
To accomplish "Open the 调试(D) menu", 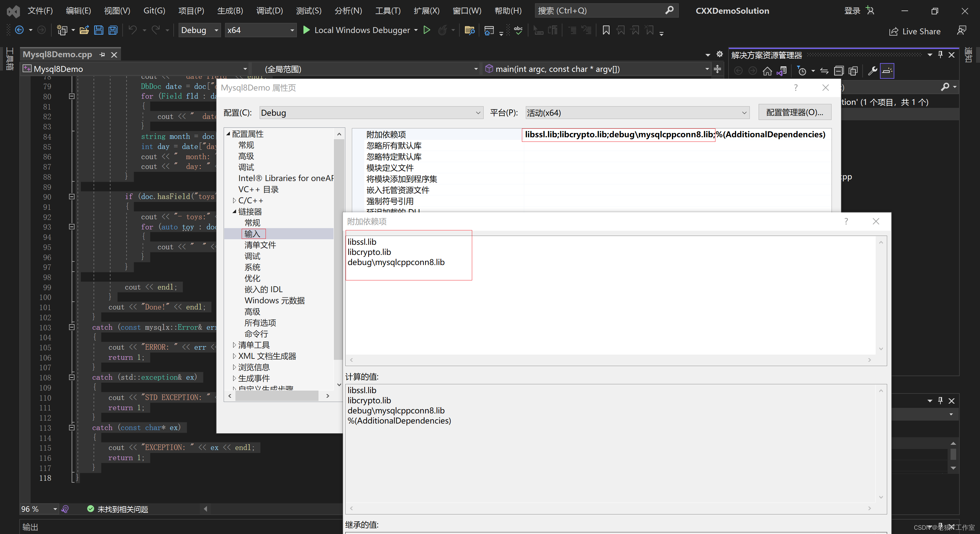I will click(x=269, y=11).
